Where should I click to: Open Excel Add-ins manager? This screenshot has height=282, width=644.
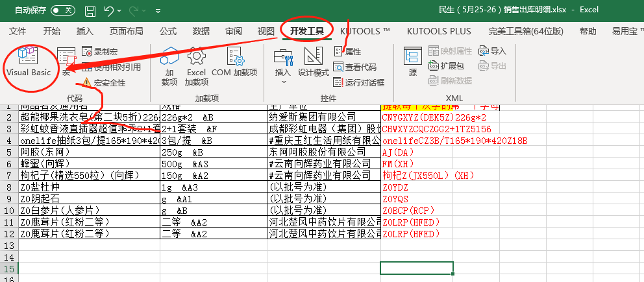[x=196, y=65]
